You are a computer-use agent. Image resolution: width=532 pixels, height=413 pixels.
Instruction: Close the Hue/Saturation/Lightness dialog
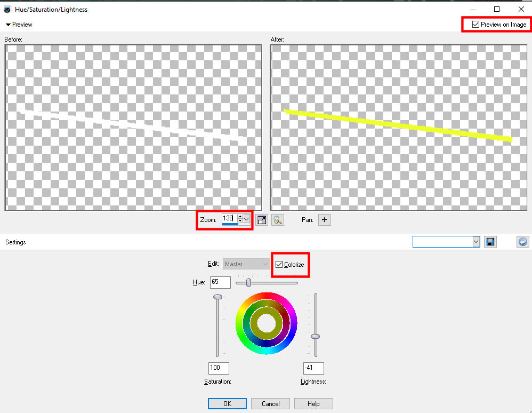point(521,9)
